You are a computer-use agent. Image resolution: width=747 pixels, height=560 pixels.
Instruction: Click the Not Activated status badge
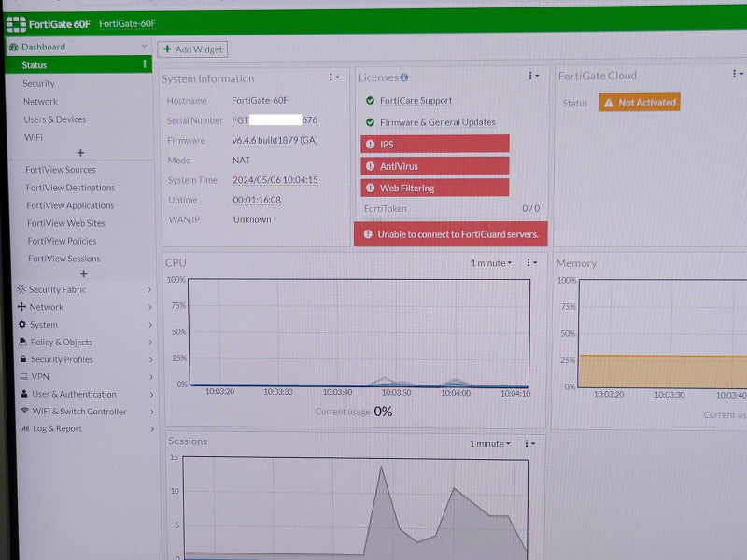point(639,103)
